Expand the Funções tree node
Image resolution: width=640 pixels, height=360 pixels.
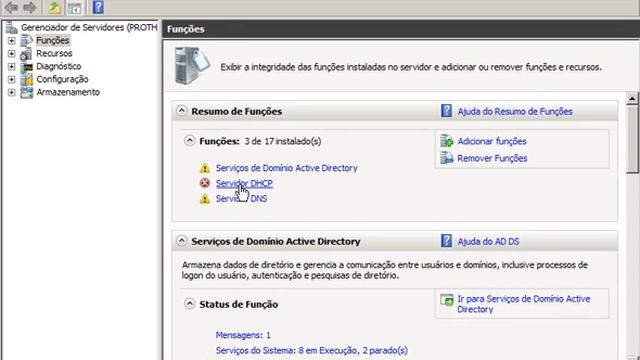(11, 41)
